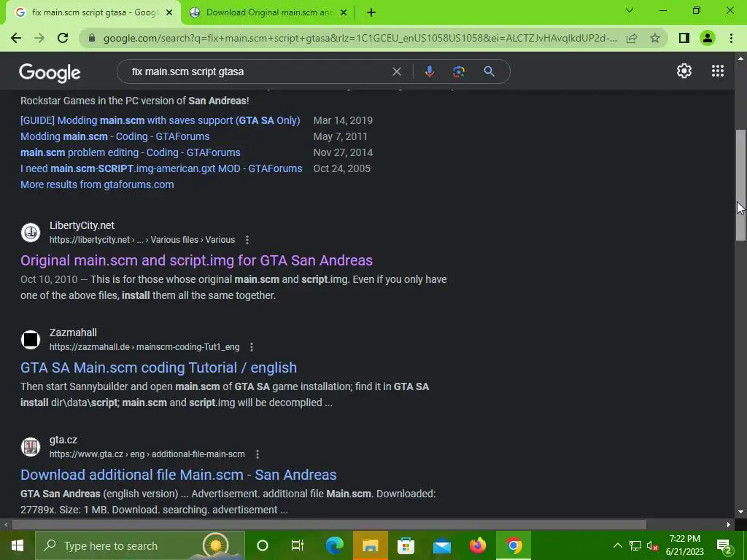This screenshot has width=747, height=560.
Task: Open the network tray icon
Action: click(x=635, y=545)
